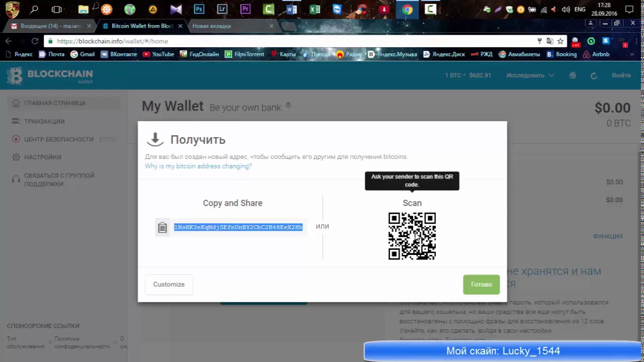Click the Bitcoin QR code image

click(412, 236)
